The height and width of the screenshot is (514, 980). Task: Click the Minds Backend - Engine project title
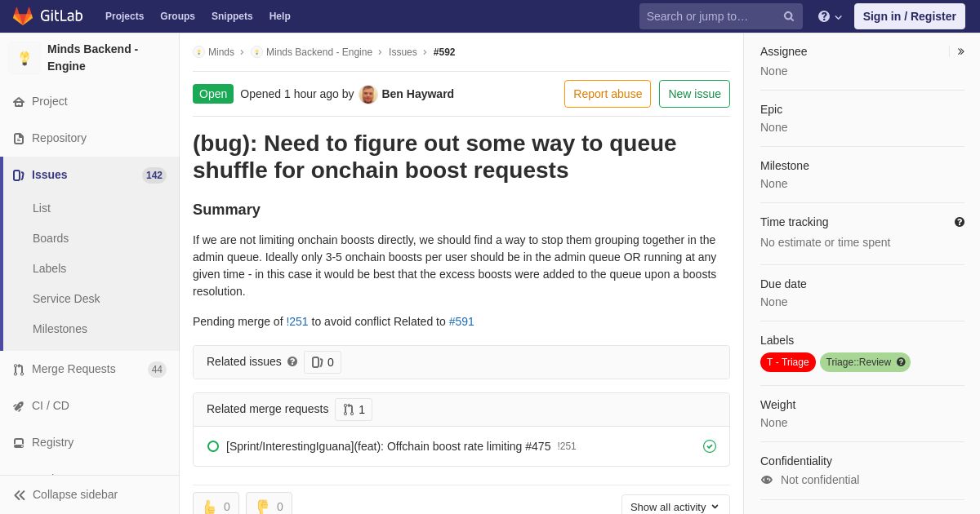[x=92, y=58]
